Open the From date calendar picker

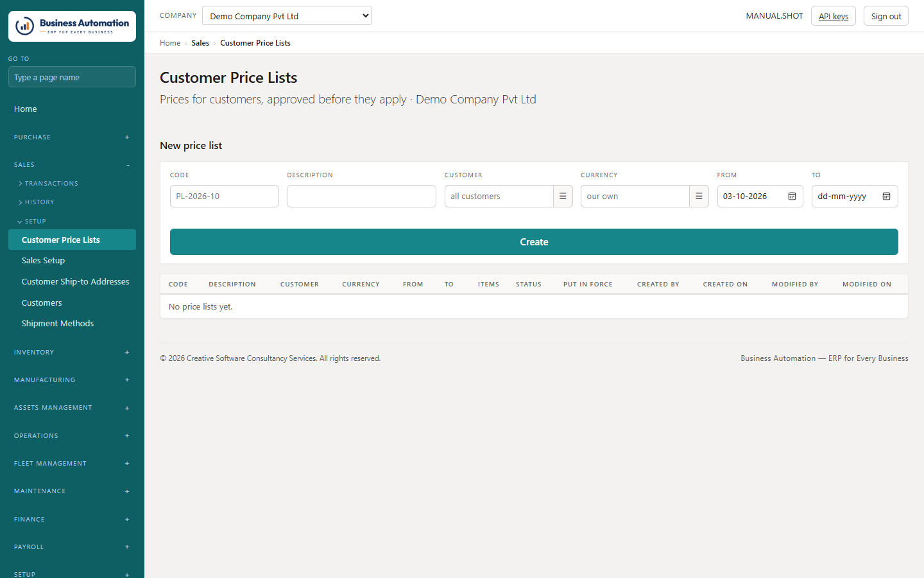[x=792, y=197]
